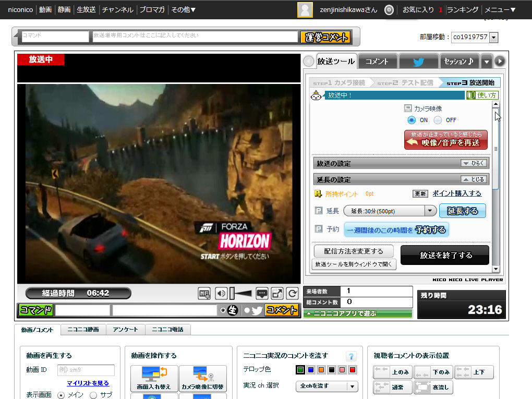The image size is (532, 399).
Task: Pick the blue telop color swatch
Action: 311,370
